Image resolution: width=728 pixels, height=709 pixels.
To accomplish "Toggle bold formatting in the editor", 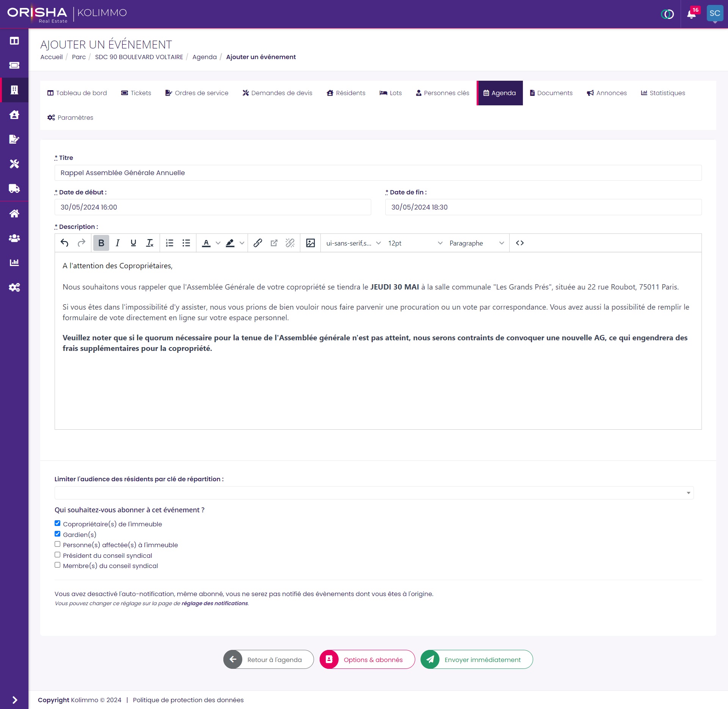I will pyautogui.click(x=101, y=243).
